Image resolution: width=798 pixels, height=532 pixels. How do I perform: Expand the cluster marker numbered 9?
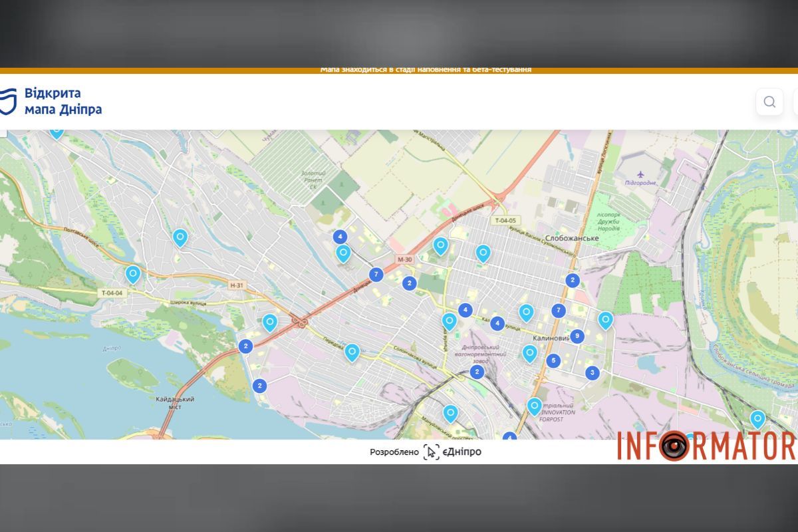click(577, 336)
